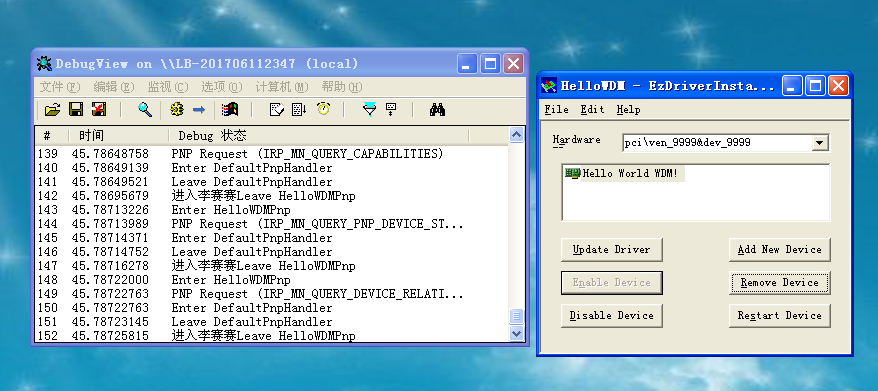The image size is (878, 391).
Task: Click the Remove Device button
Action: point(779,283)
